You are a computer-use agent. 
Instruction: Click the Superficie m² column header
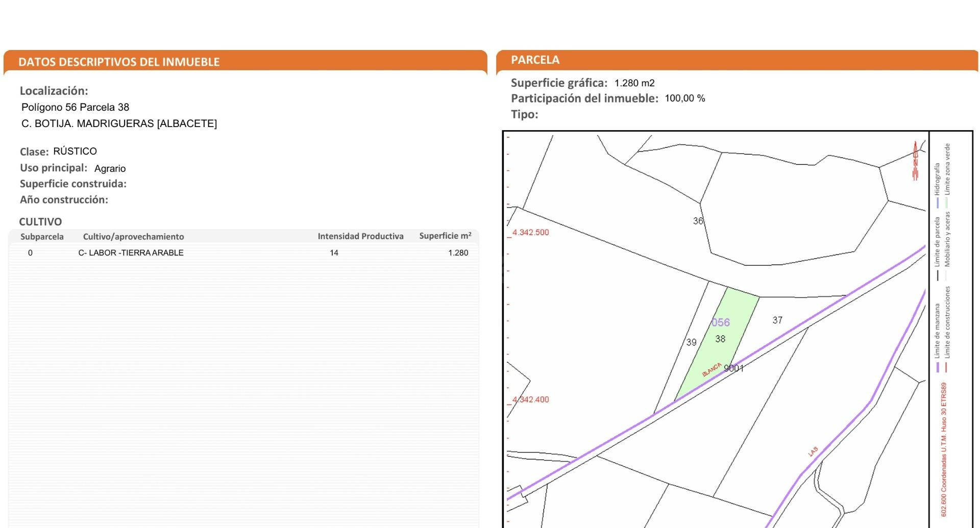(445, 236)
